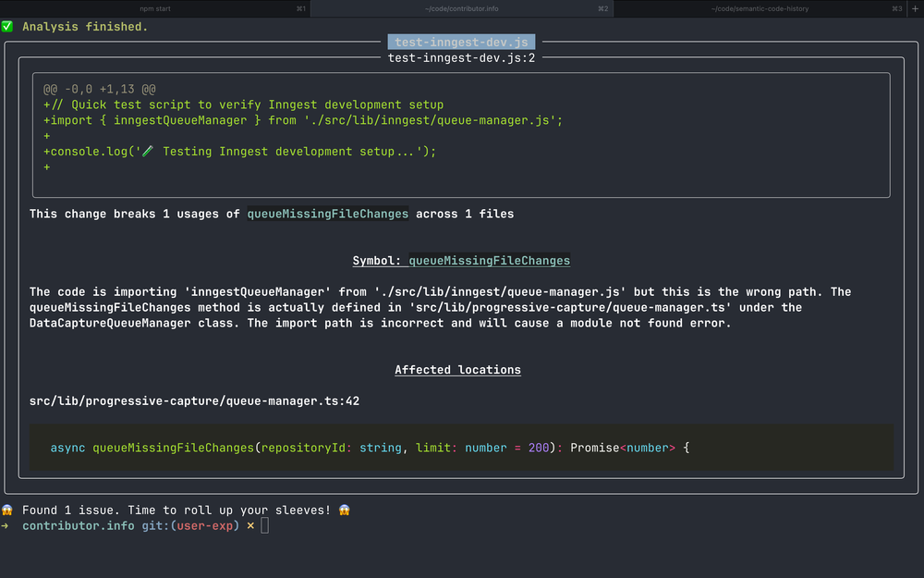Click the scream emoji before Found 1 issue
924x578 pixels.
(x=8, y=510)
